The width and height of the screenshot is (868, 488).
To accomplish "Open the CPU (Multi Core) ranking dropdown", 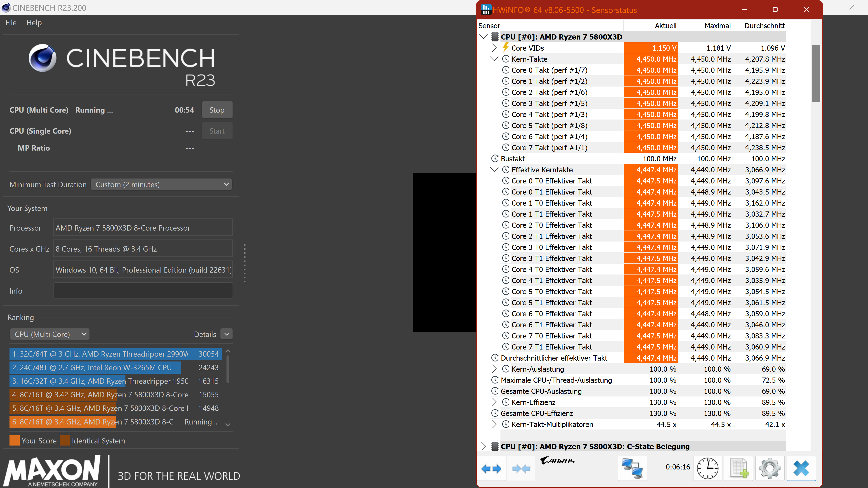I will click(50, 334).
